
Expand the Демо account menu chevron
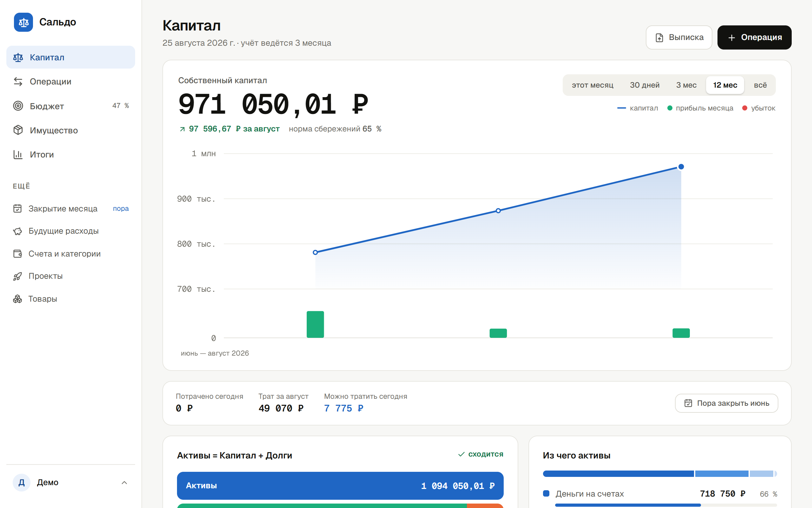[124, 483]
